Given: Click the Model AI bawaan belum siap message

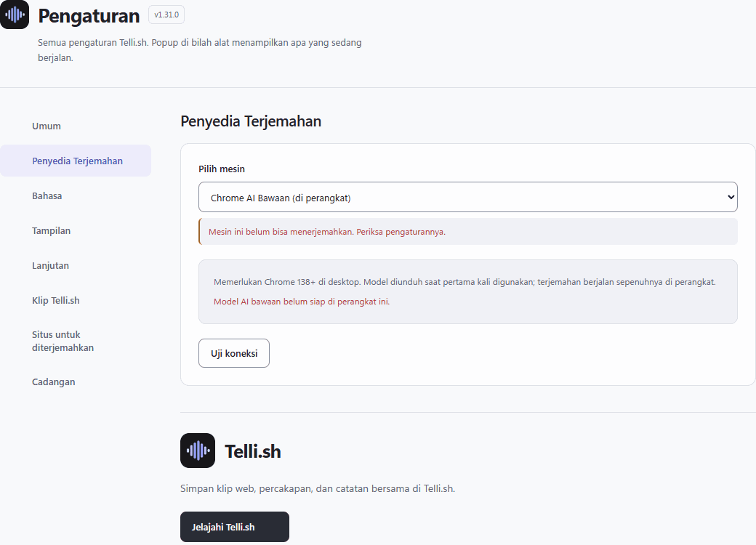Looking at the screenshot, I should [x=302, y=302].
